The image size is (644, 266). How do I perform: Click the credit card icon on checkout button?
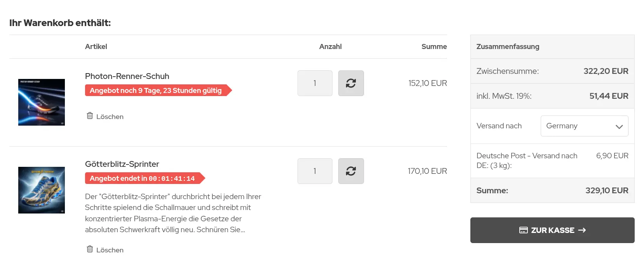coord(524,230)
